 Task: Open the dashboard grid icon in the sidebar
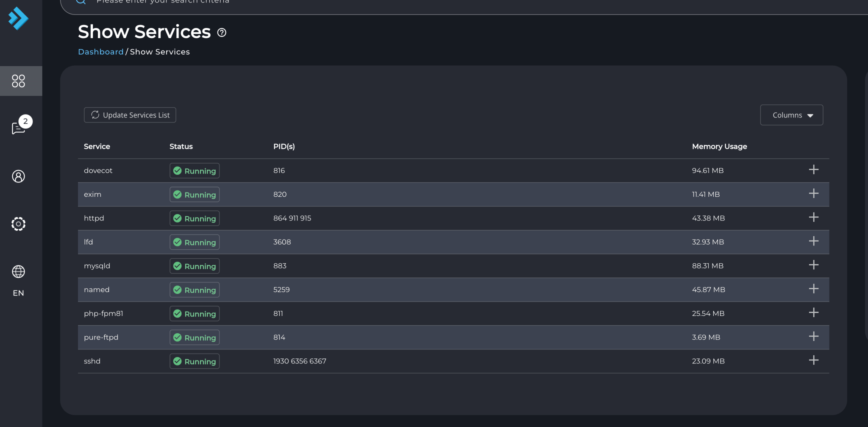(x=18, y=81)
